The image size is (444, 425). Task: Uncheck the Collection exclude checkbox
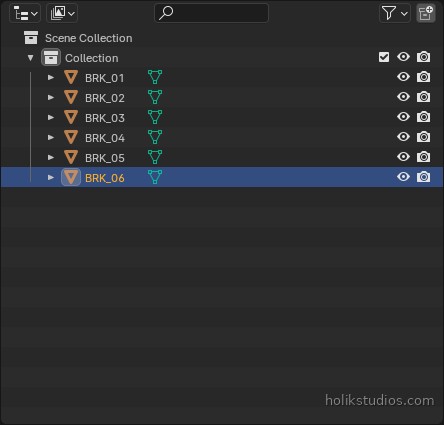click(384, 57)
